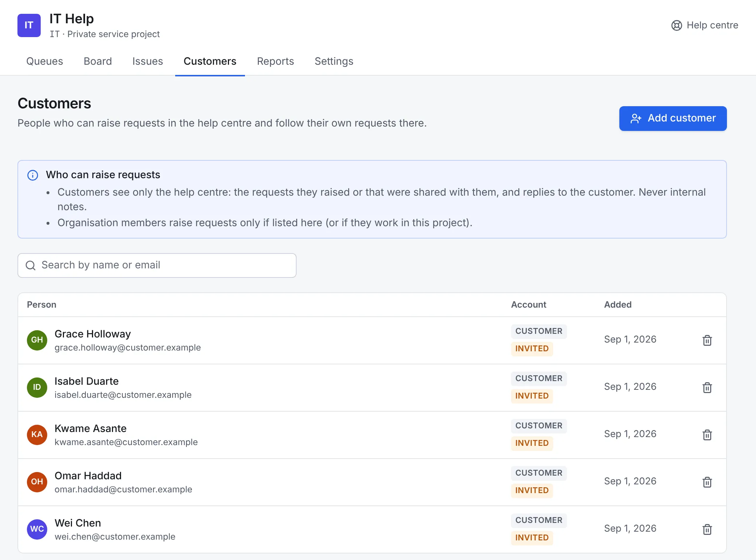Click the name Wei Chen
The image size is (756, 560).
click(x=78, y=523)
